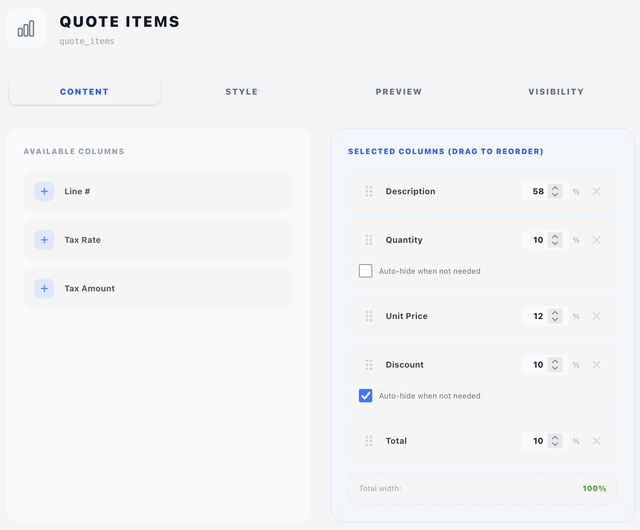
Task: Enable auto-hide for Quantity column
Action: pyautogui.click(x=365, y=271)
